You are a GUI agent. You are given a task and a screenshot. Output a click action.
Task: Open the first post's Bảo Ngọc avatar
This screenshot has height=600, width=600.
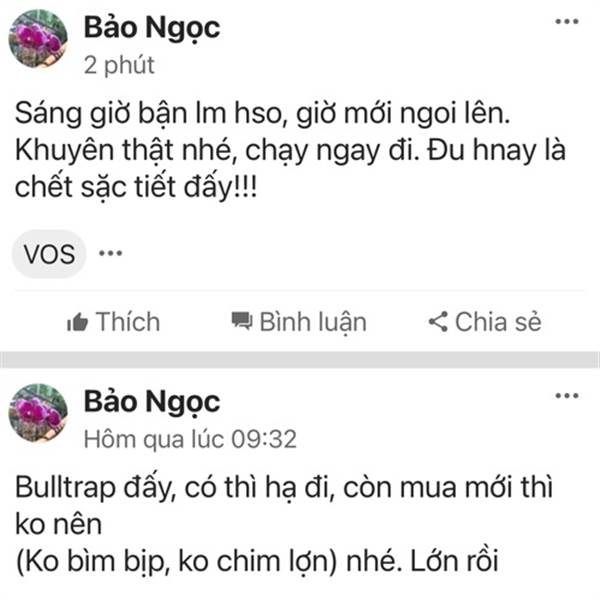(38, 39)
